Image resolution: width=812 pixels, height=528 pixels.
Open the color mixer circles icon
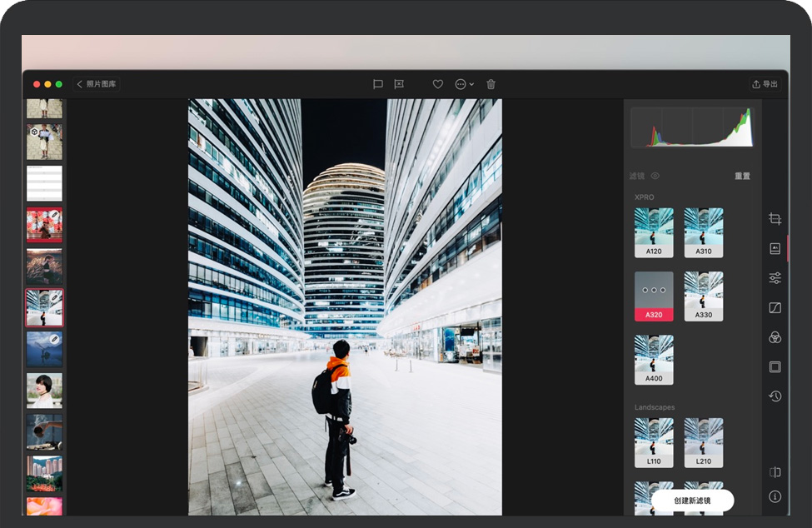tap(775, 337)
